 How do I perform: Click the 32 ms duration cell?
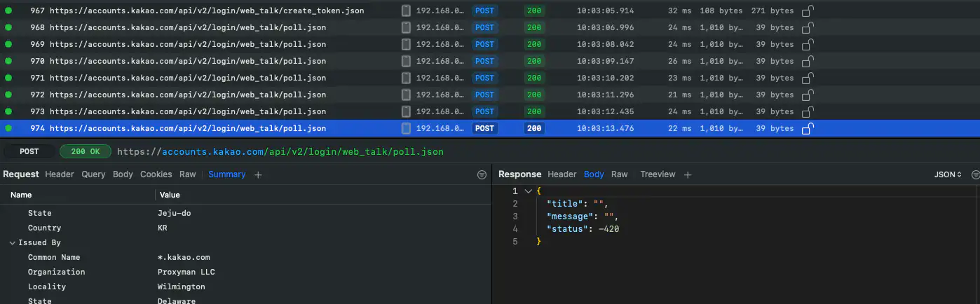[679, 11]
